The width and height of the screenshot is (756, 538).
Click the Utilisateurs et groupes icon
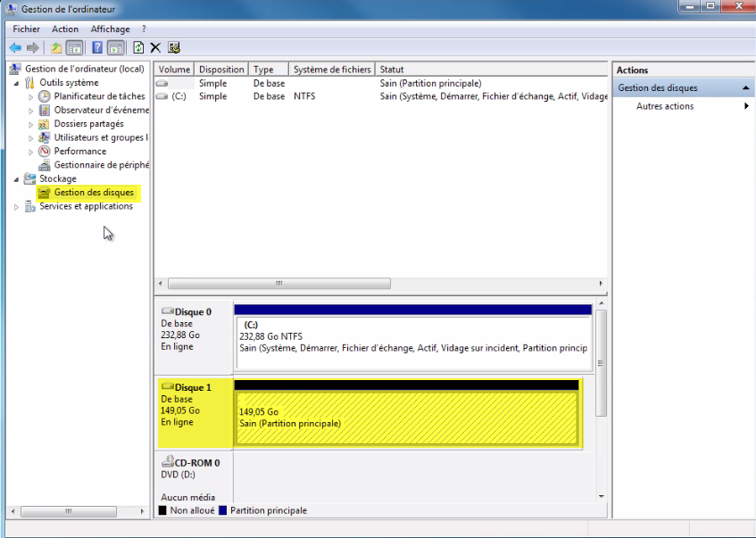point(45,137)
